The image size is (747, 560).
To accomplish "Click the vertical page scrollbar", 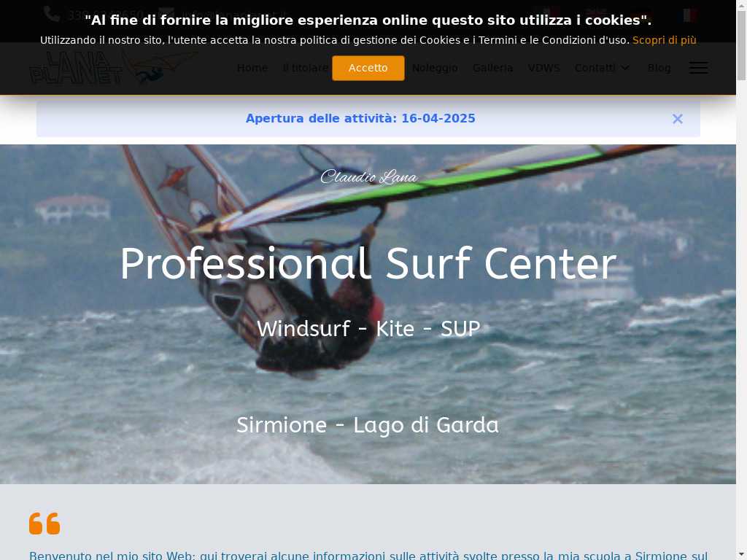I will (x=741, y=280).
